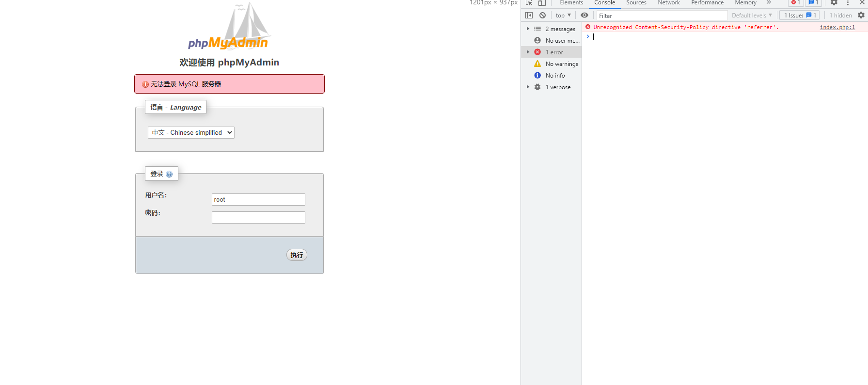Expand the 2 messages group
868x385 pixels.
pos(528,29)
